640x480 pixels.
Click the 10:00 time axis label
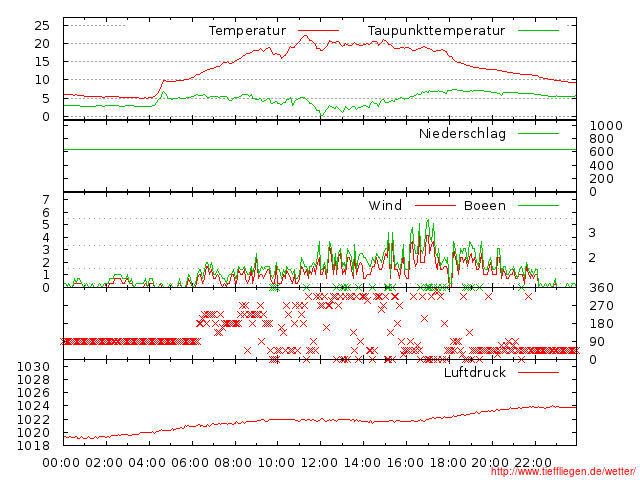[276, 463]
